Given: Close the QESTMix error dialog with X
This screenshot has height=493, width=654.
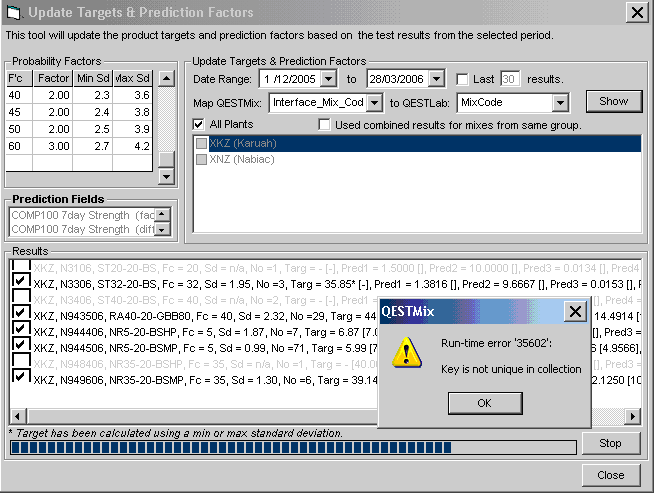Looking at the screenshot, I should tap(574, 311).
